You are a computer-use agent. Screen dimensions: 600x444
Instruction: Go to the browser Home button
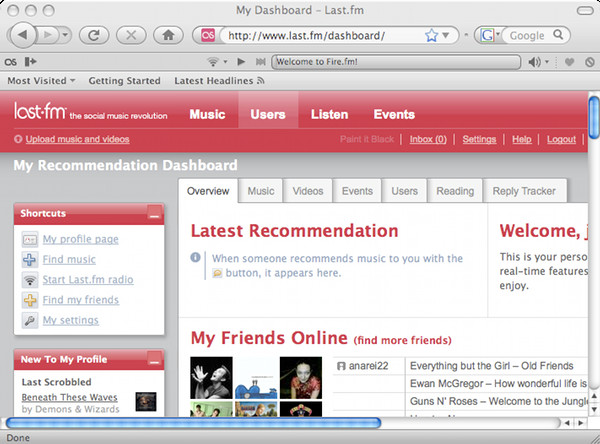coord(168,36)
